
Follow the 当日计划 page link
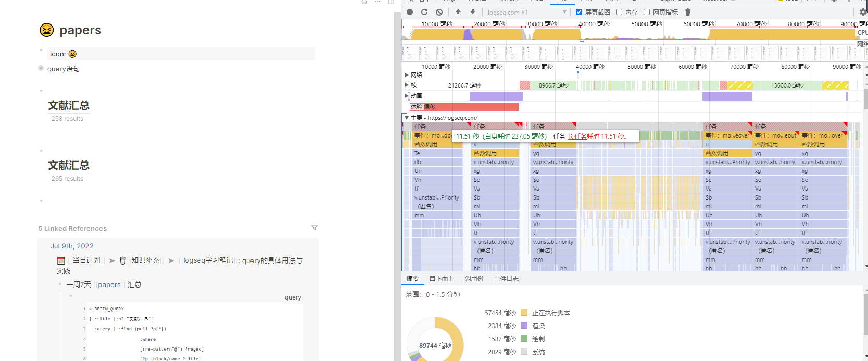tap(86, 260)
